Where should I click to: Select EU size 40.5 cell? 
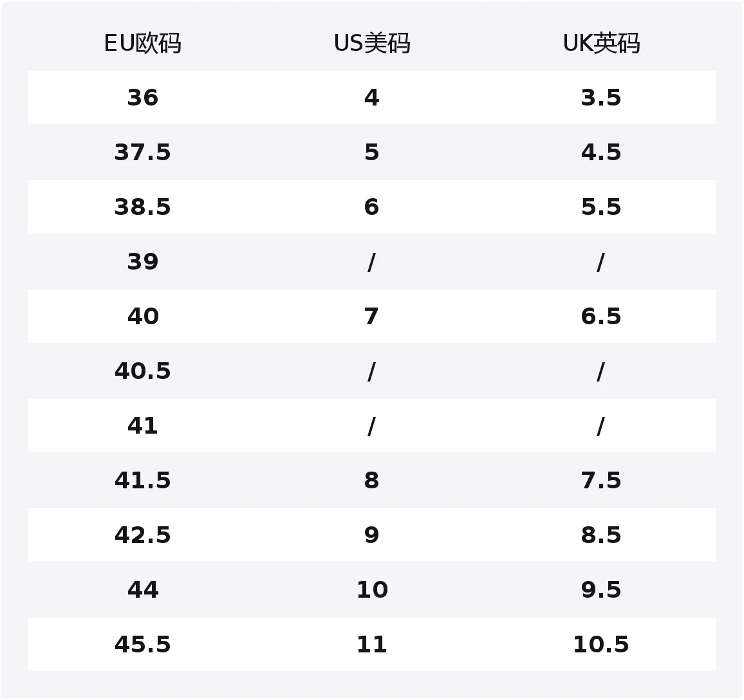click(142, 371)
